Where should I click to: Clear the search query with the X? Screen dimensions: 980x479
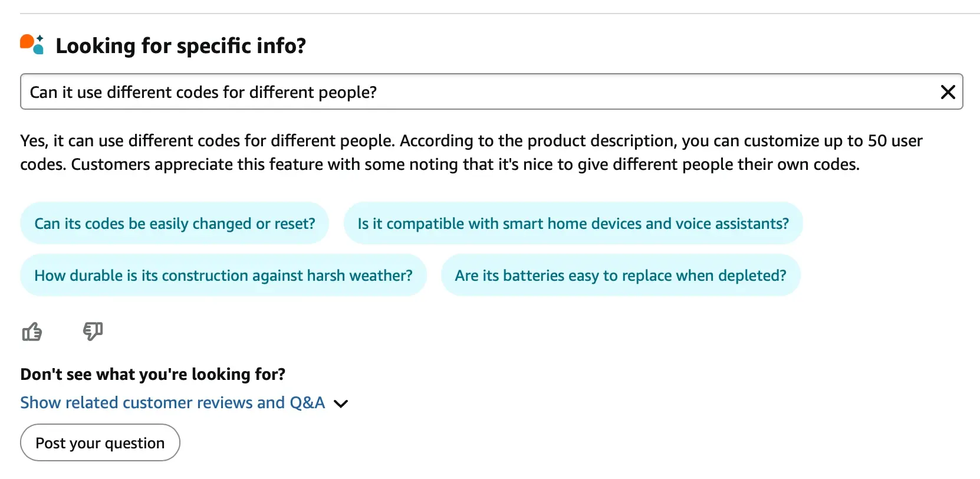tap(948, 92)
